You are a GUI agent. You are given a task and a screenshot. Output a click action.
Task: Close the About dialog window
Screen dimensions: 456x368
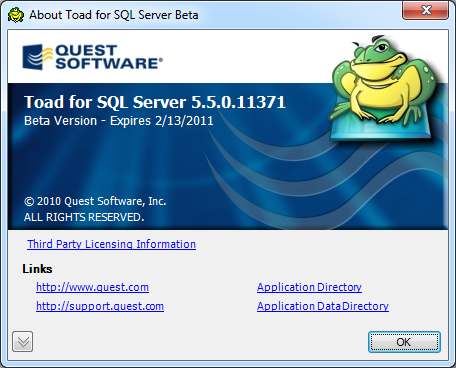tap(425, 10)
